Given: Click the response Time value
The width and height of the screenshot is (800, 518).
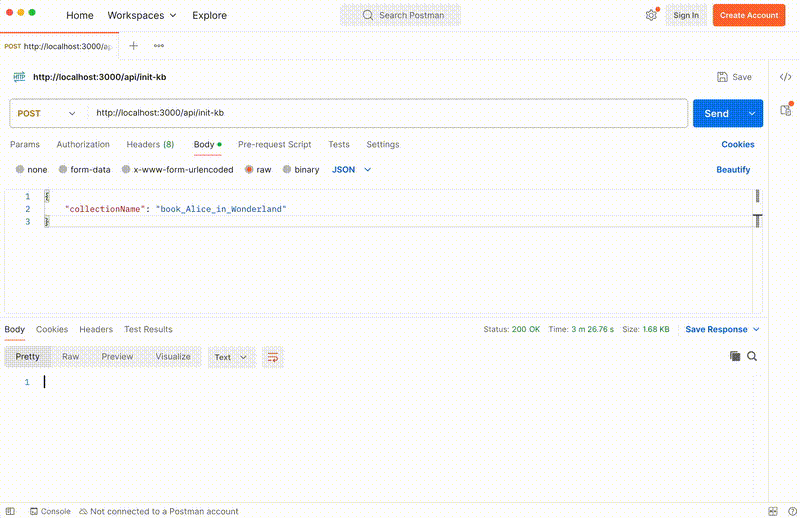Looking at the screenshot, I should point(592,329).
